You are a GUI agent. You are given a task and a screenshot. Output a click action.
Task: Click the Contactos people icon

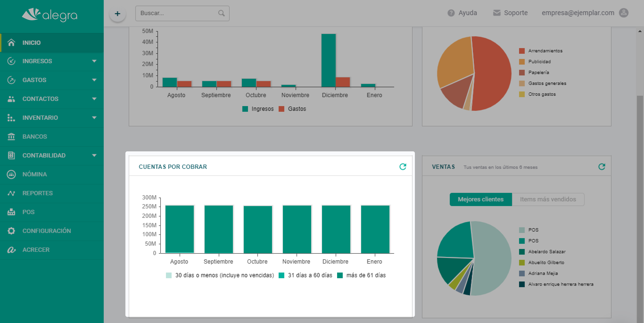11,99
